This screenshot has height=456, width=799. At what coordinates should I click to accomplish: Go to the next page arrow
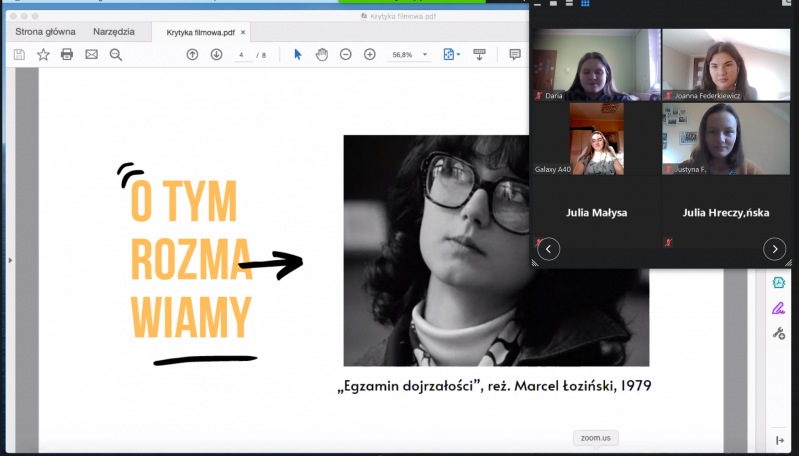pyautogui.click(x=217, y=55)
